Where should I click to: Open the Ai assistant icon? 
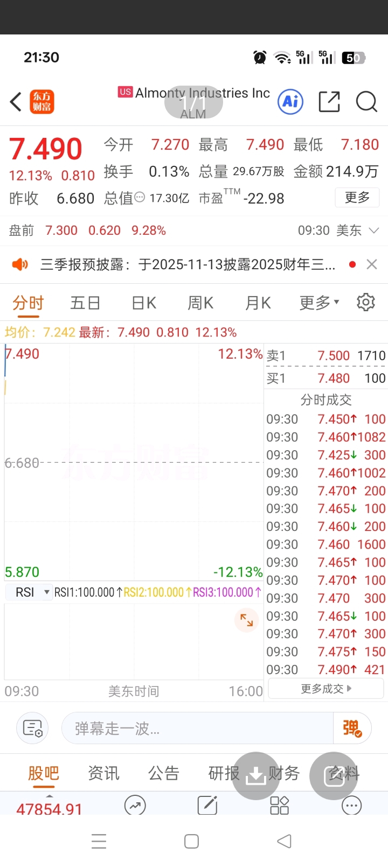point(290,101)
